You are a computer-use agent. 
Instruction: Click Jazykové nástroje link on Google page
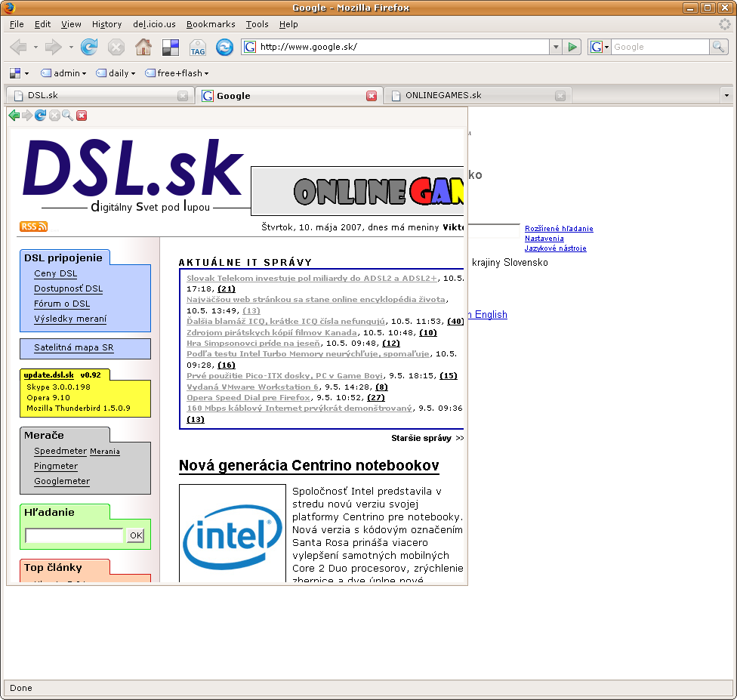coord(556,248)
